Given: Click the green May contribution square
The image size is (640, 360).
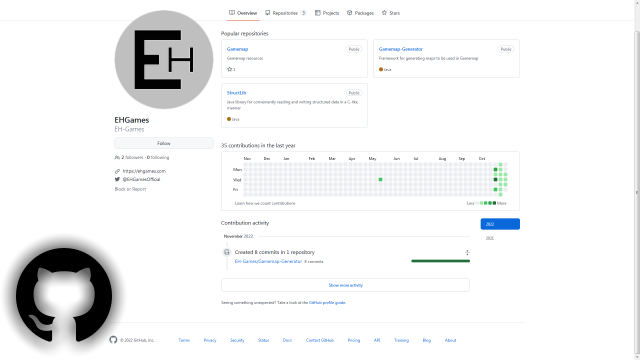Looking at the screenshot, I should coord(380,180).
